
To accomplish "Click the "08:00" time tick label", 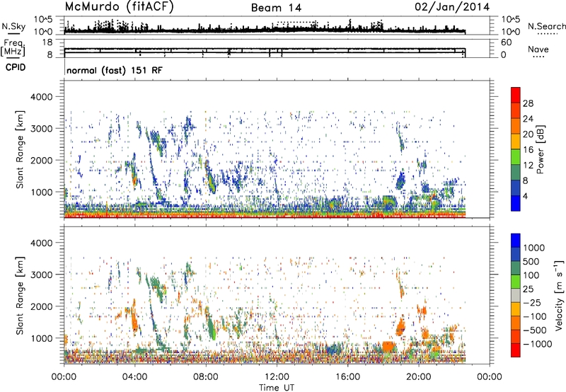I will click(206, 377).
